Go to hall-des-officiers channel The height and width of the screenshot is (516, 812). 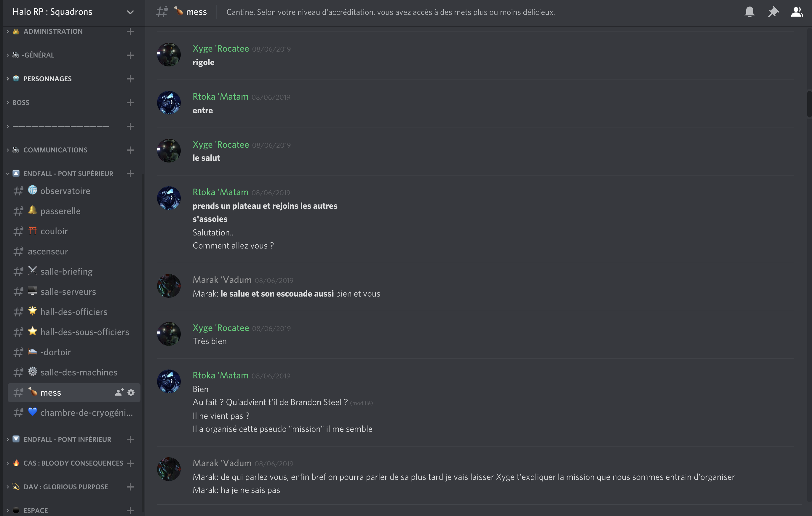[74, 312]
